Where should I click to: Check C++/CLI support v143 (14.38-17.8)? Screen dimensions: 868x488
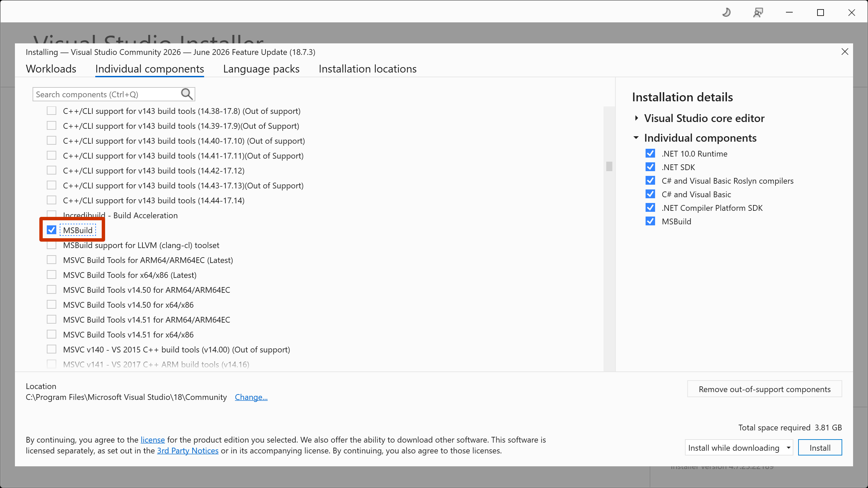click(x=52, y=111)
